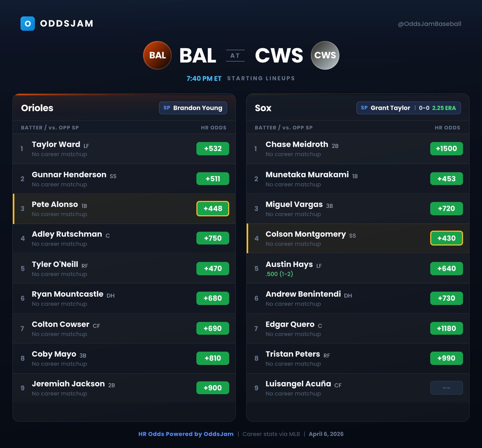Toggle the highlighted +448 odds for Pete Alonso

212,208
